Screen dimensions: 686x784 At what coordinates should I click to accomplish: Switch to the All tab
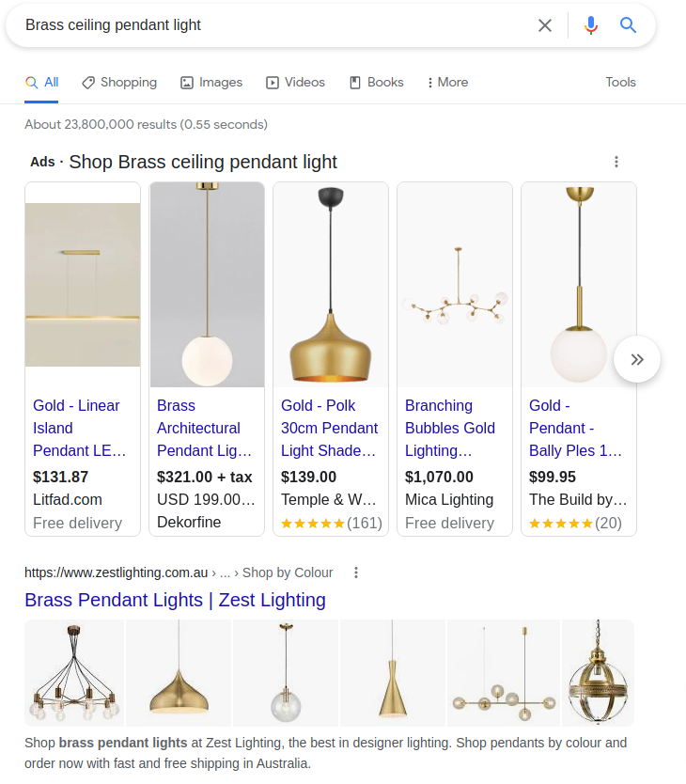(41, 83)
